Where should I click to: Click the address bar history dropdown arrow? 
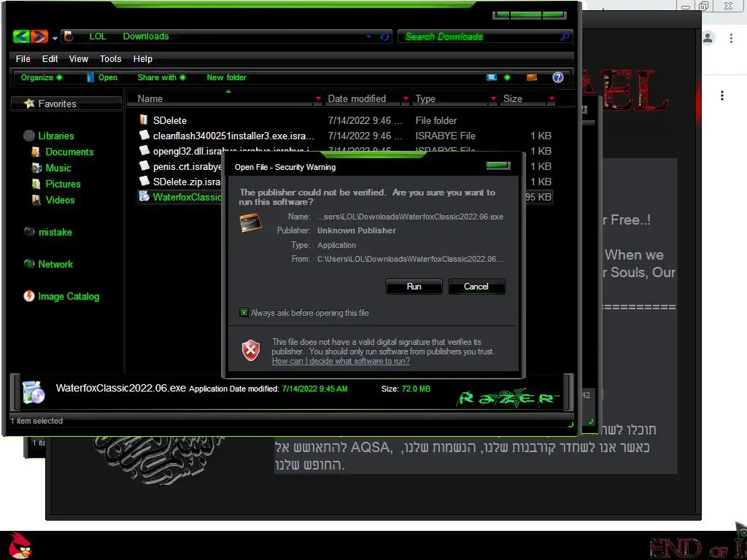368,36
